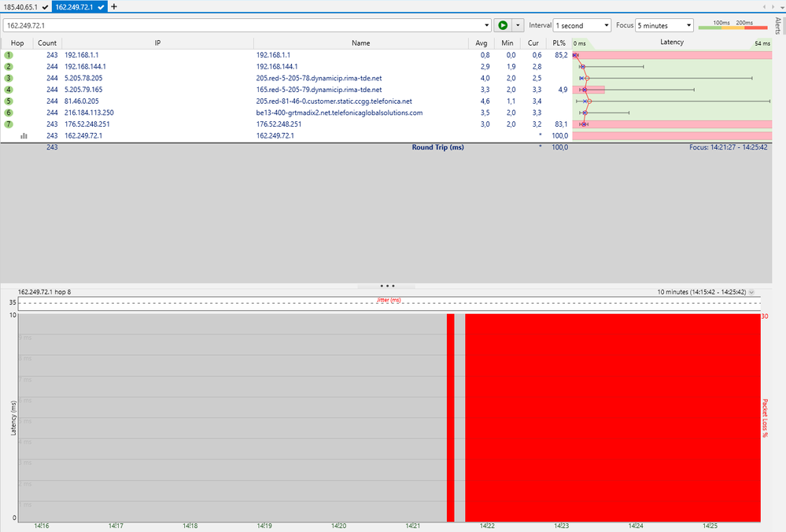
Task: Click the hop 5 green number icon
Action: (x=9, y=102)
